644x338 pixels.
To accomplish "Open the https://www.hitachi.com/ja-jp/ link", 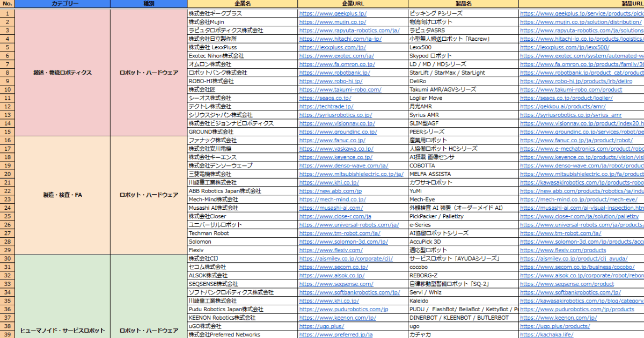I will (340, 39).
